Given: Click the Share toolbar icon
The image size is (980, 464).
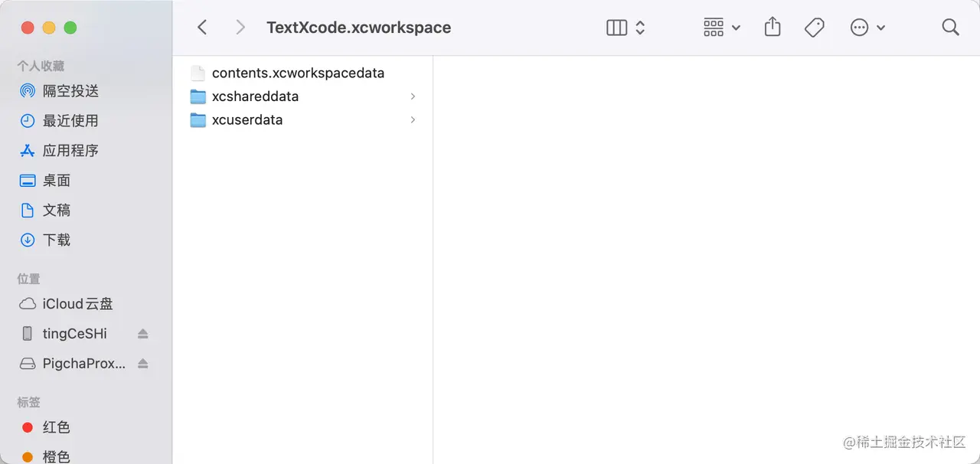Looking at the screenshot, I should (x=773, y=27).
